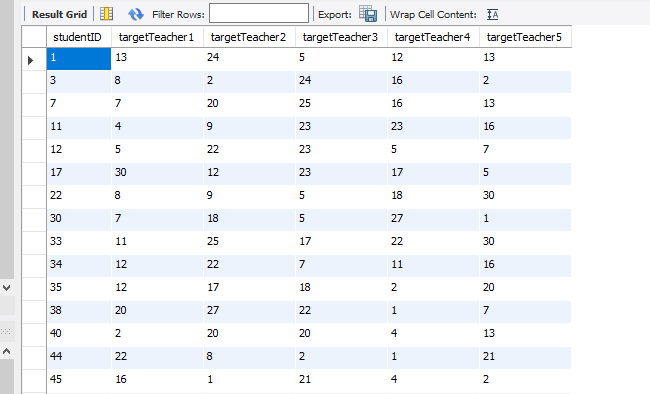Select the highlighted studentID 1 cell
650x394 pixels.
click(79, 58)
